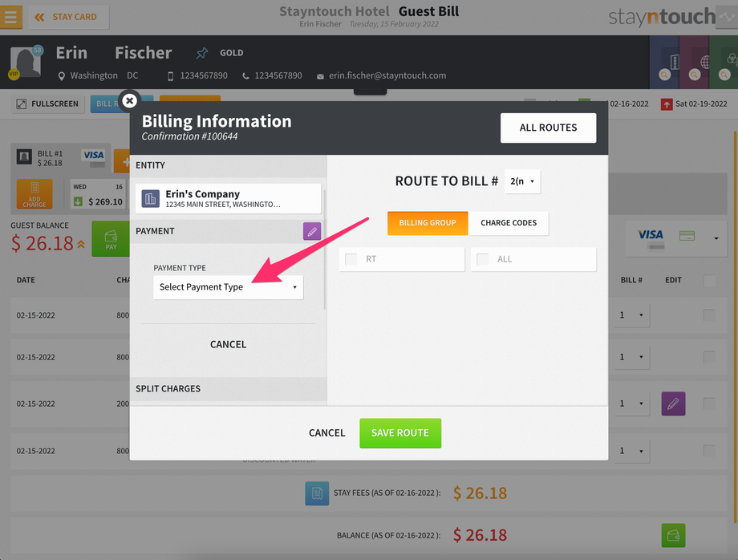Cancel the payment section edit
Screen dimensions: 738x560
229,344
